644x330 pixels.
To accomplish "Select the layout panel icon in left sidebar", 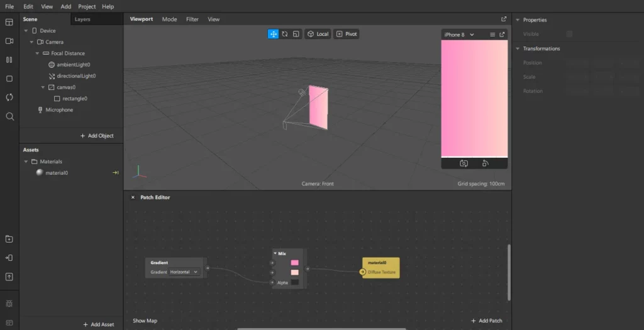I will 9,22.
